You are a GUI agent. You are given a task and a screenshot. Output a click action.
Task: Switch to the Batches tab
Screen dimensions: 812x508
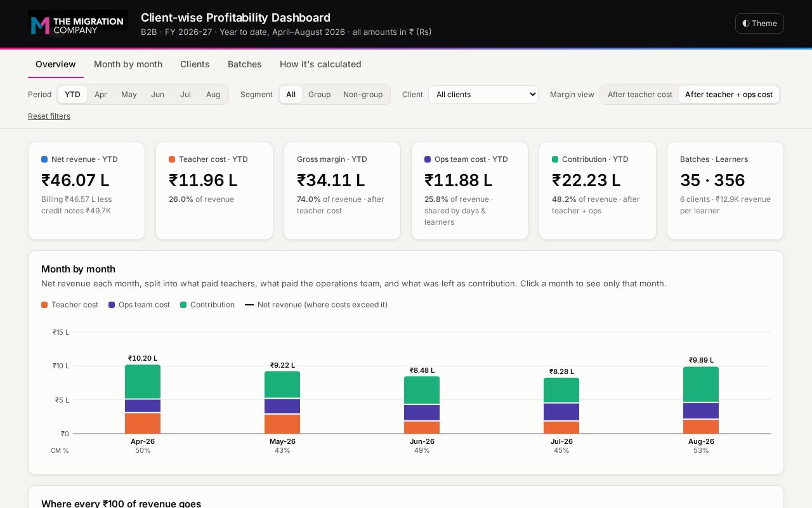click(245, 64)
